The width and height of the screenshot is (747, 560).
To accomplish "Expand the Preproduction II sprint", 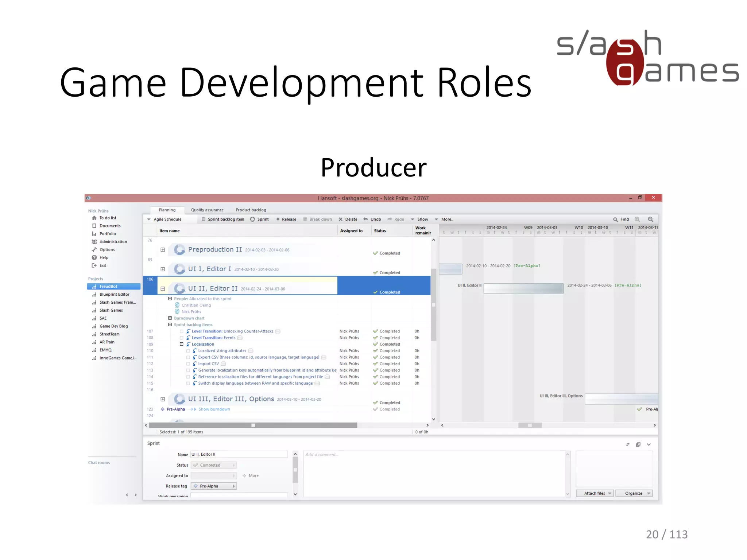I will [163, 250].
